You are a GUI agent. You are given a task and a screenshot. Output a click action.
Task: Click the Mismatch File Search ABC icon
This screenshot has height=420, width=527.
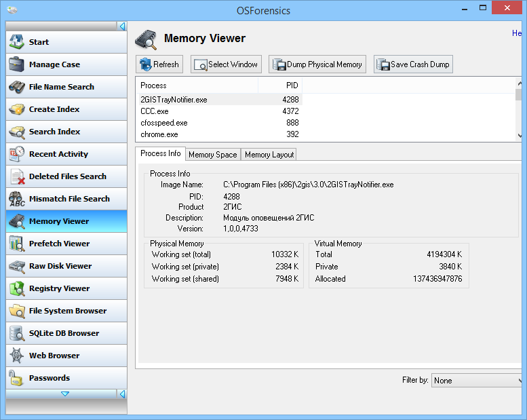pos(17,199)
